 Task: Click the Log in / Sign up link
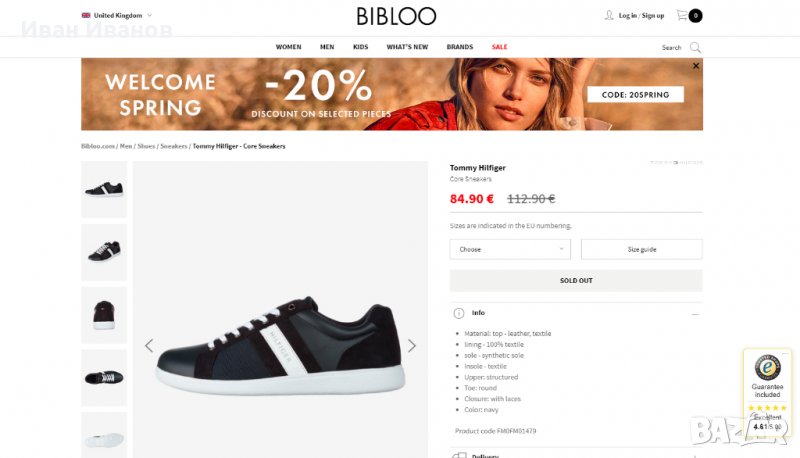[641, 15]
